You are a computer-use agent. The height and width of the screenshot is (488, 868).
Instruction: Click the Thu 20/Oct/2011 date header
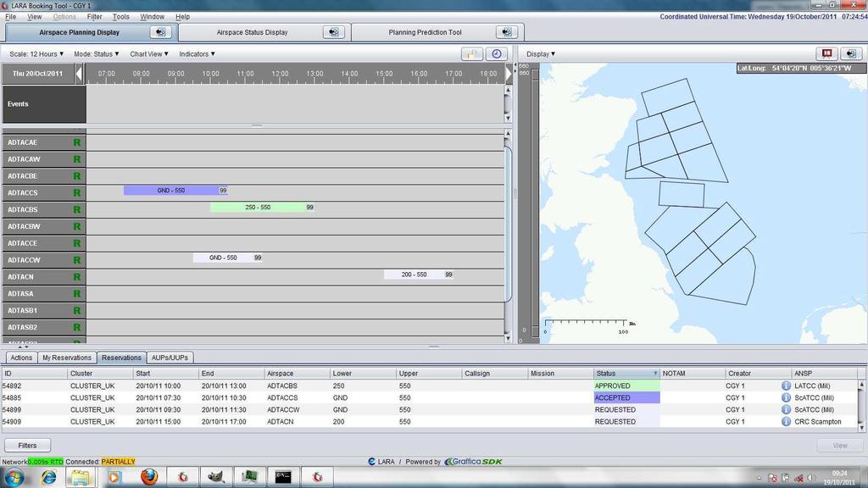point(37,74)
